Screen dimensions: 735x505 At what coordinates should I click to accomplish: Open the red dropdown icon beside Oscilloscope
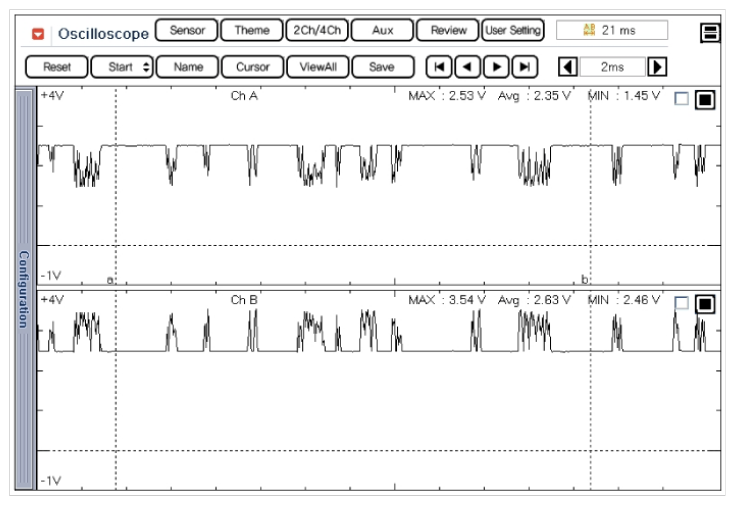38,34
